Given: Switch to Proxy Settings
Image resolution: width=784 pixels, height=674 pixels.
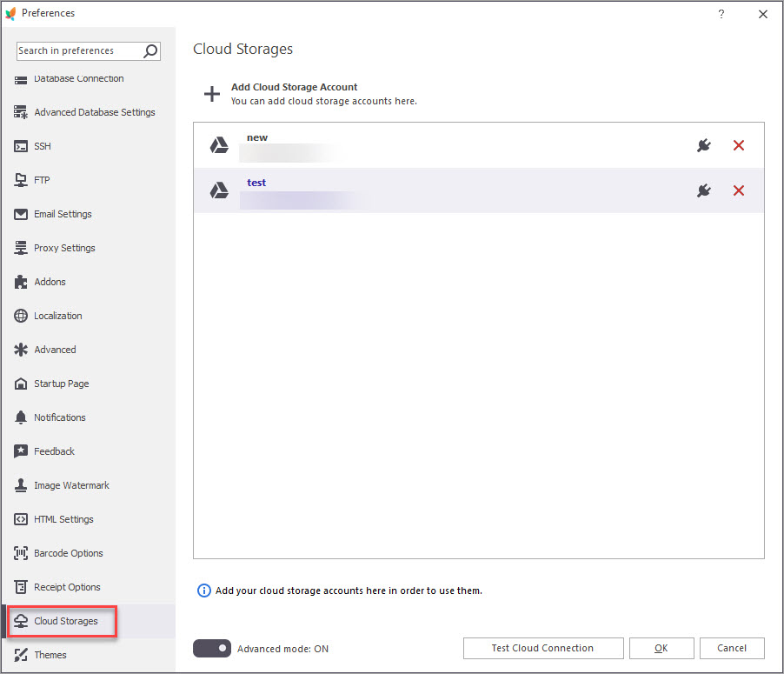Looking at the screenshot, I should click(x=88, y=248).
